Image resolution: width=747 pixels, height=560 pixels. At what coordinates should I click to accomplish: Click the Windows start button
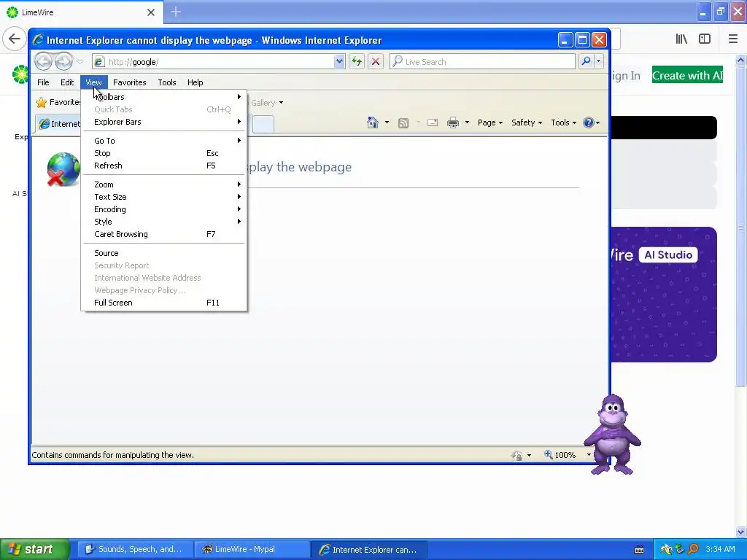pos(35,549)
